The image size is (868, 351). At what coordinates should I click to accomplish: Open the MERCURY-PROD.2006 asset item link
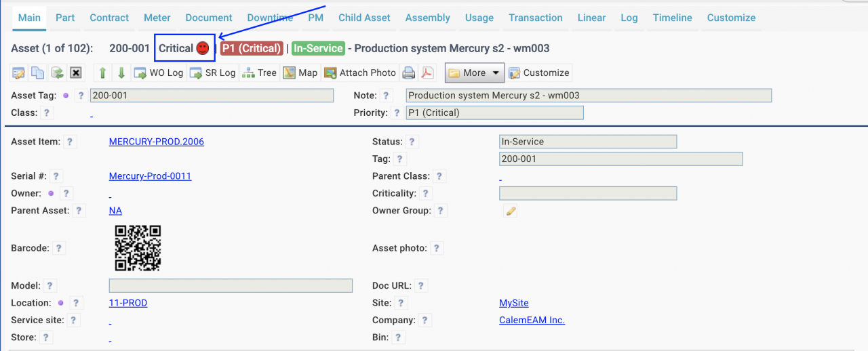click(156, 142)
